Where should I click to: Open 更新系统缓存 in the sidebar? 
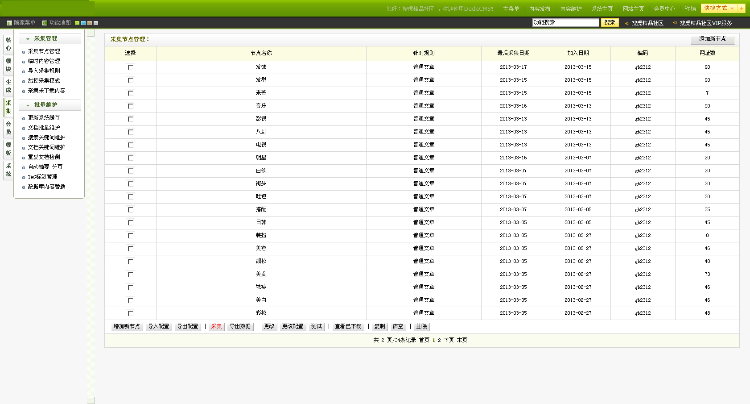pyautogui.click(x=44, y=118)
